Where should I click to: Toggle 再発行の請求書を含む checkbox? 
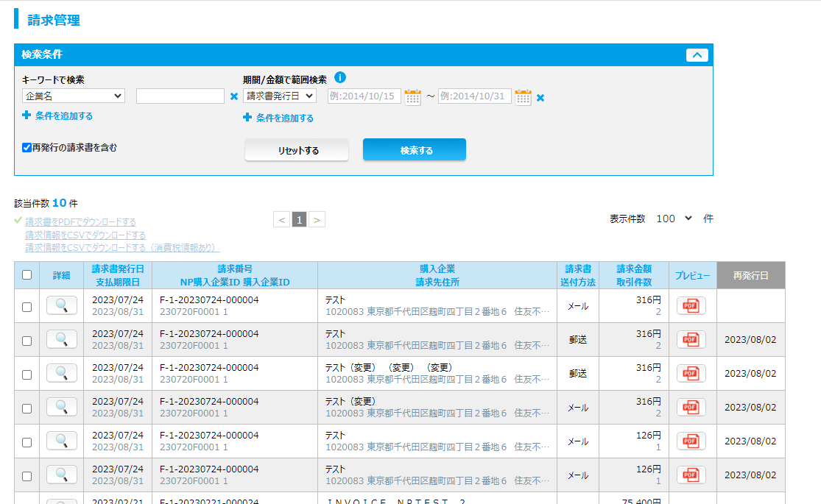pyautogui.click(x=27, y=148)
